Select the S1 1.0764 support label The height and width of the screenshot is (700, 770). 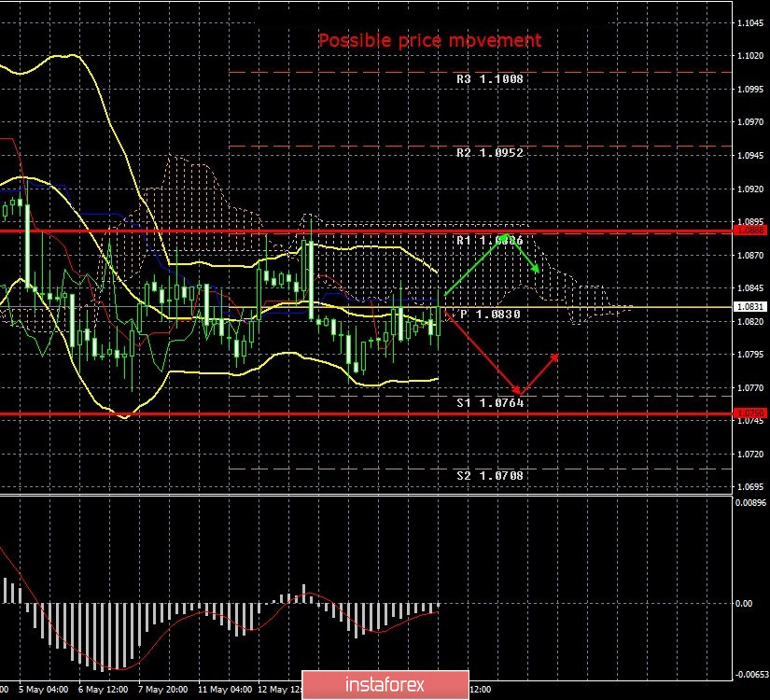[x=490, y=403]
